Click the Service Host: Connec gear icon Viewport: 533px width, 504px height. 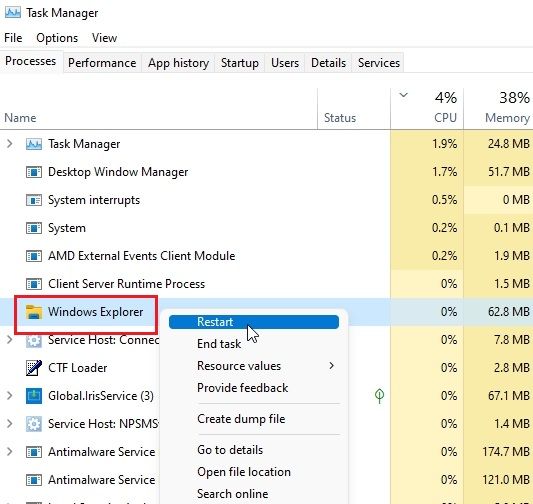click(x=34, y=340)
